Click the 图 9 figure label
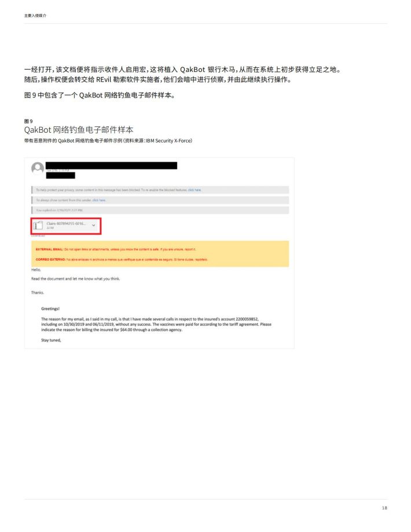 (28, 121)
